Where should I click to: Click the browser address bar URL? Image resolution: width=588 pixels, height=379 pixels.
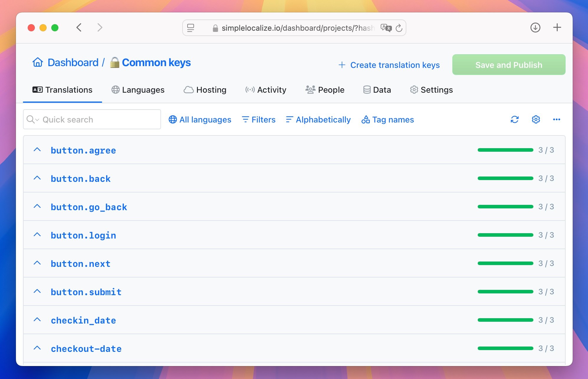pos(298,28)
